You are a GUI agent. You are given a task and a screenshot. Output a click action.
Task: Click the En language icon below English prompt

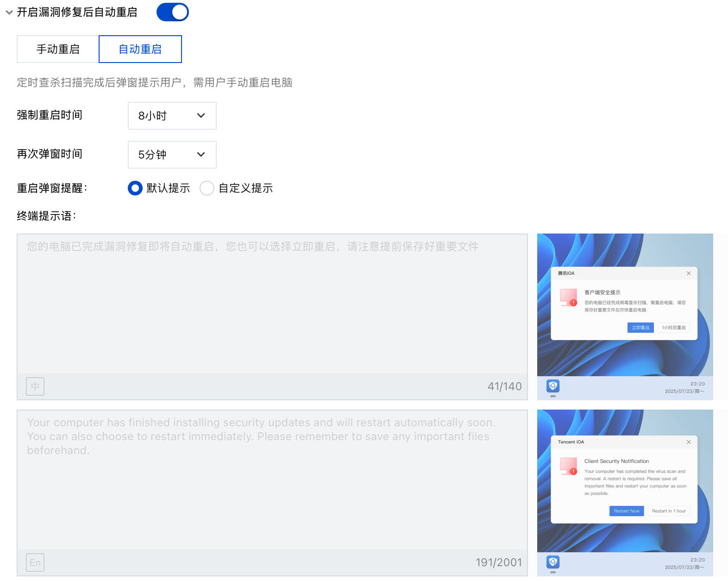coord(35,562)
